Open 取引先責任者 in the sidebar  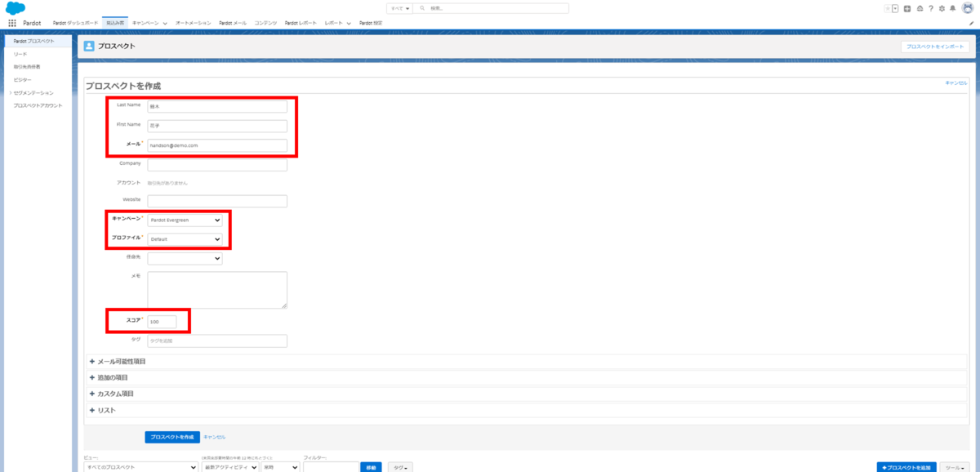click(27, 66)
